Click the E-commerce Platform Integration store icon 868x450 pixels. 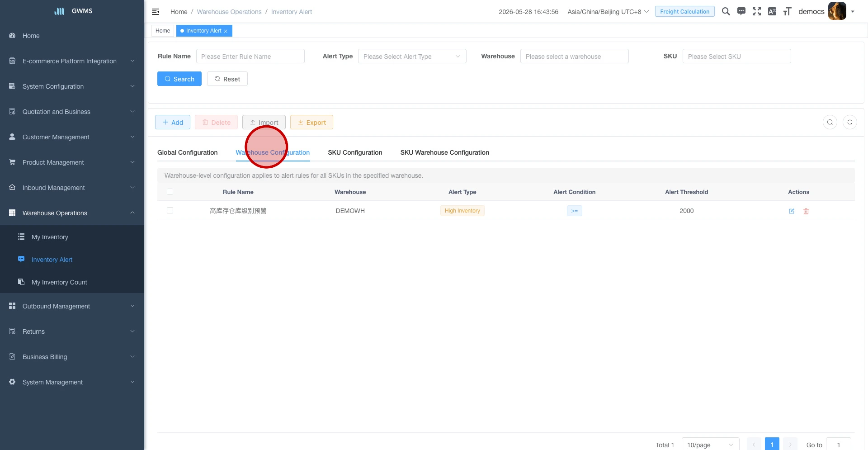click(x=12, y=61)
